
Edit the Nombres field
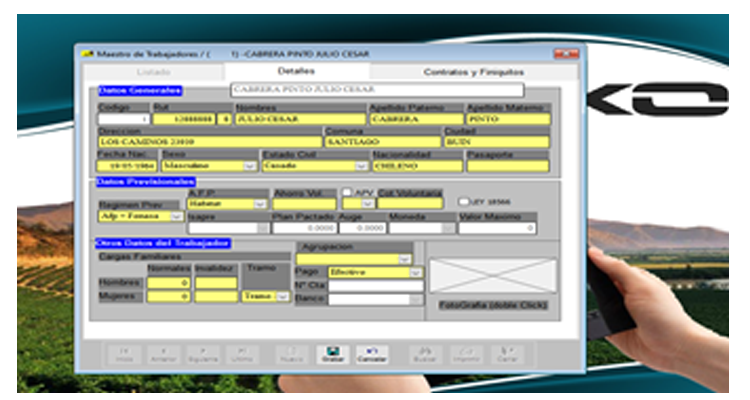[x=300, y=119]
